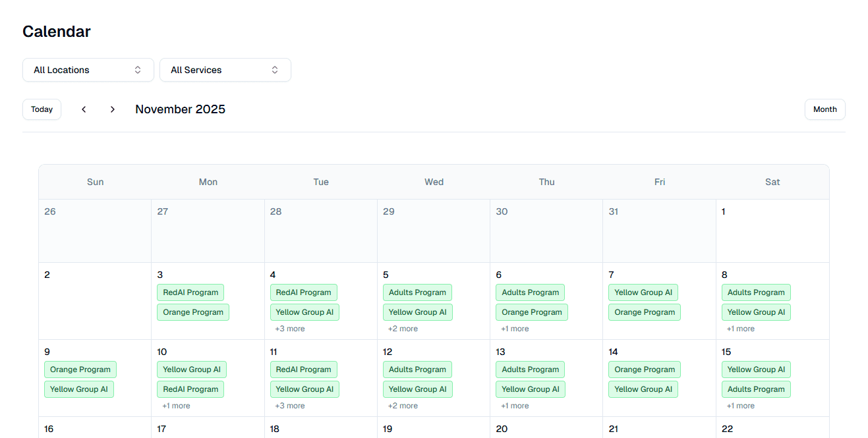Expand '+3 more' events on November 11

coord(289,405)
